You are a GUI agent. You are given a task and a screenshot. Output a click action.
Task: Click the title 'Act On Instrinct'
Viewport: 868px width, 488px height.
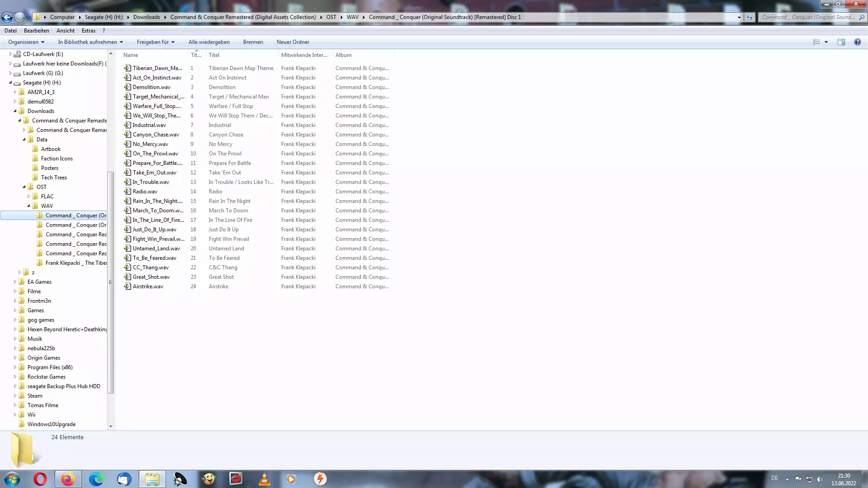pos(227,78)
